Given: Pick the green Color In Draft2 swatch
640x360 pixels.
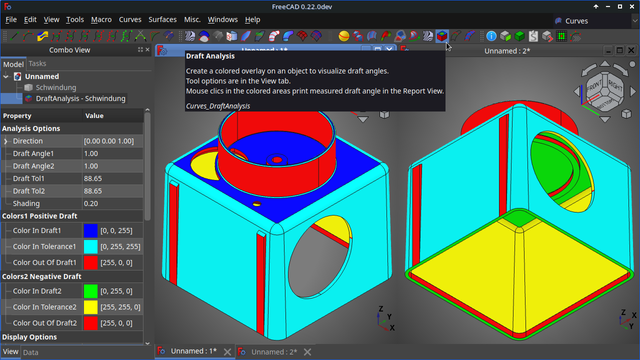Looking at the screenshot, I should tap(91, 291).
